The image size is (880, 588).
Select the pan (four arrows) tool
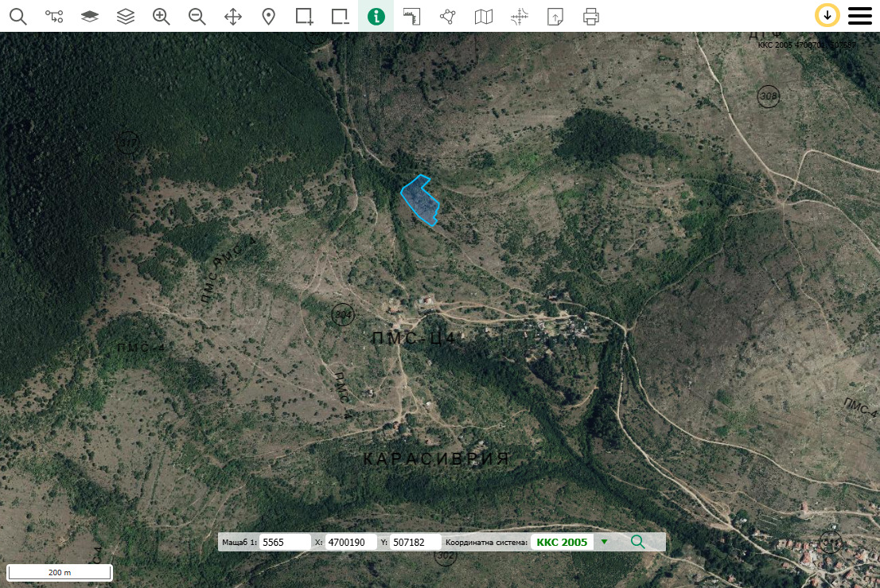[233, 16]
